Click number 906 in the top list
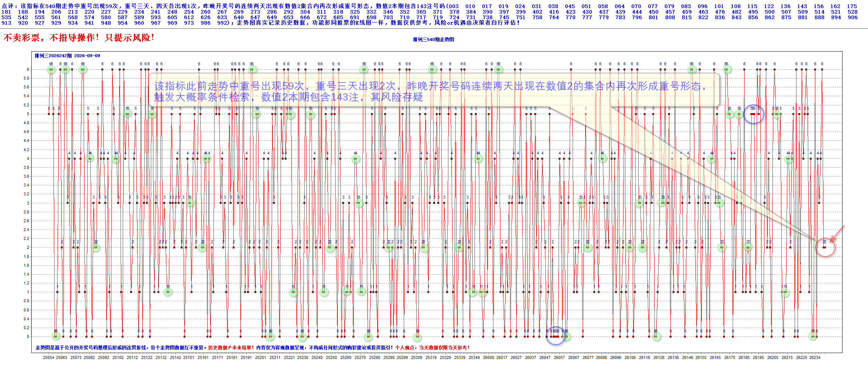The image size is (868, 370). pos(853,17)
